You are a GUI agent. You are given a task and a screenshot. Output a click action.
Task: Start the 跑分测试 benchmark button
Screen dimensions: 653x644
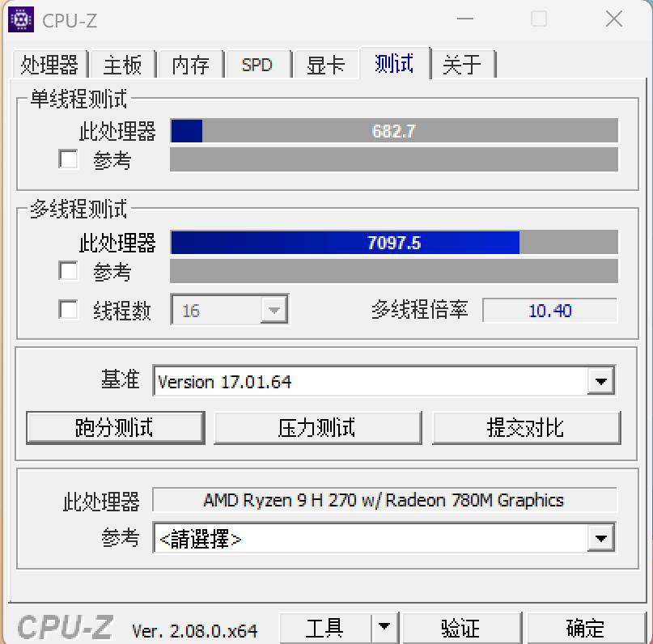pyautogui.click(x=116, y=428)
